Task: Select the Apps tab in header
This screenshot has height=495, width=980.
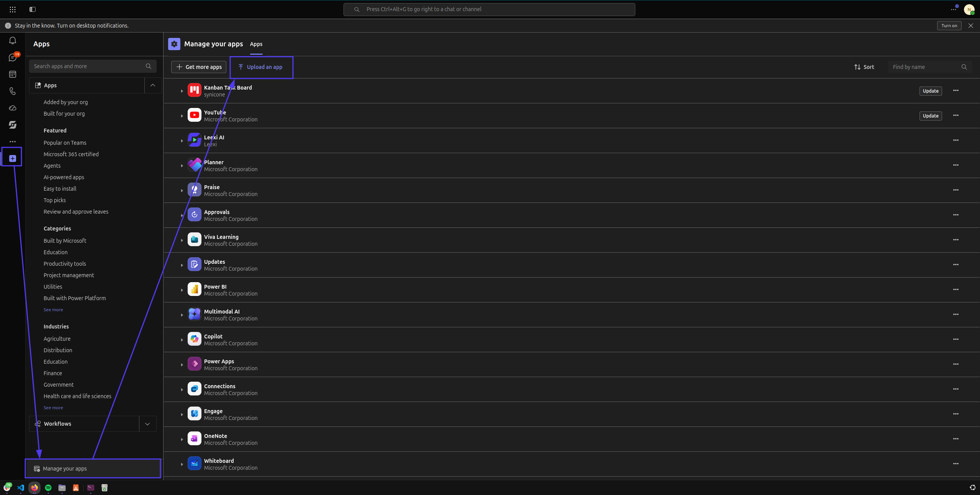Action: pos(256,44)
